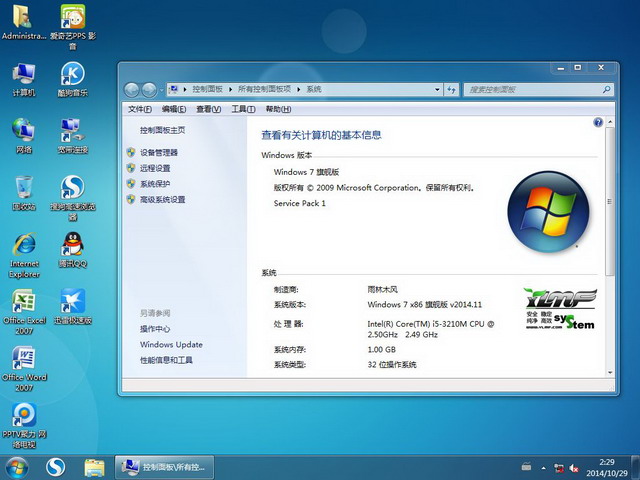Open 性能信息和工具 link

[166, 360]
